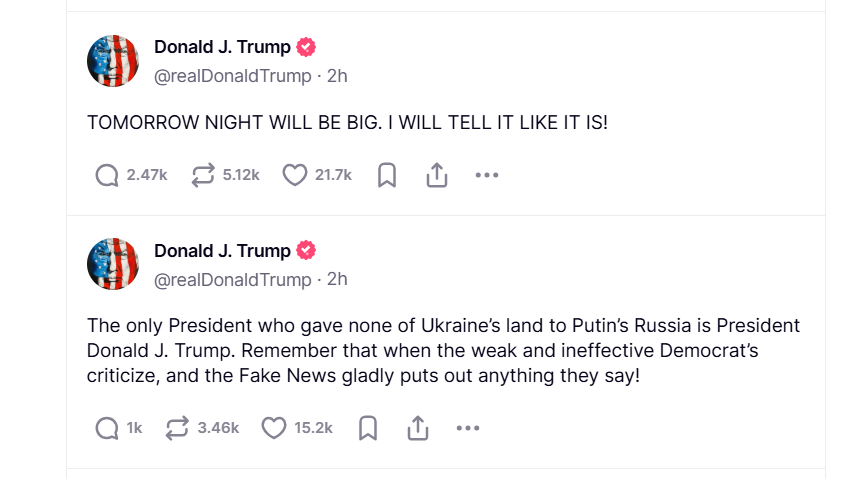860x479 pixels.
Task: Open Donald J. Trump name on first post
Action: [x=222, y=47]
